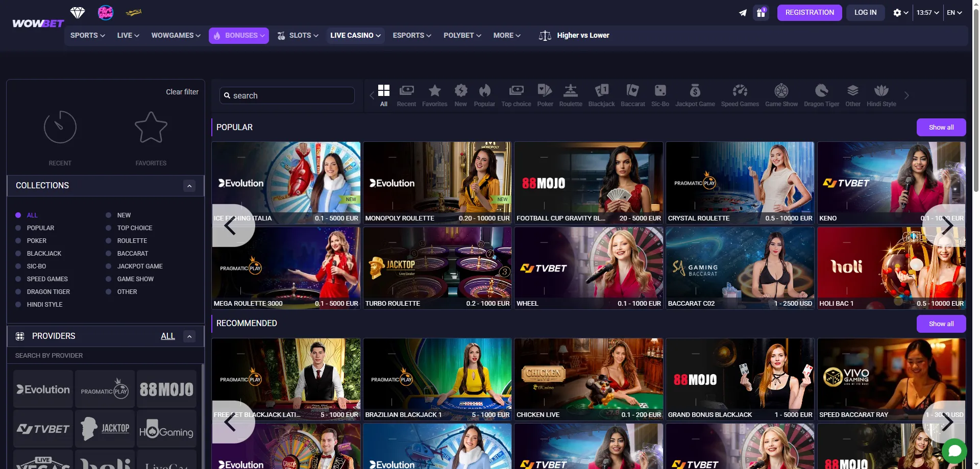This screenshot has height=469, width=980.
Task: Filter by New category icon
Action: (x=461, y=95)
